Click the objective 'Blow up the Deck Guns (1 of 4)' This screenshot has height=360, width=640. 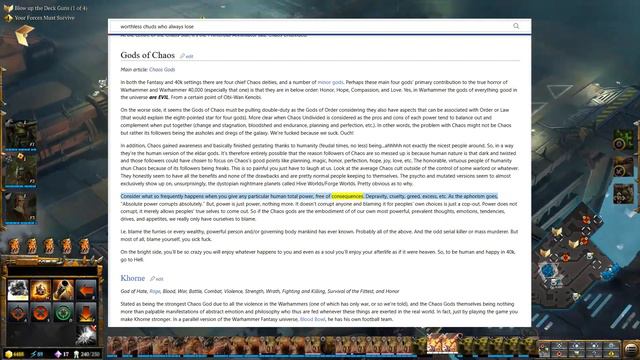point(46,8)
